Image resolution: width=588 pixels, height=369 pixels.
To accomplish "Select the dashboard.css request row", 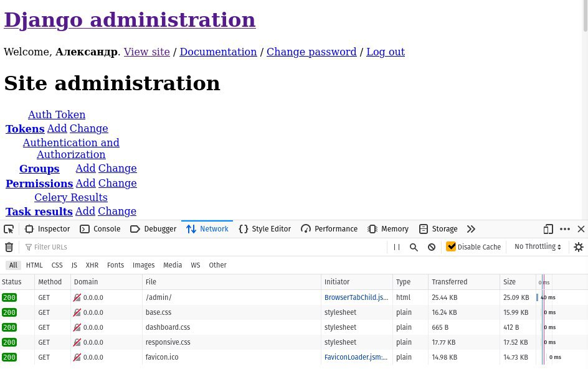I will [x=294, y=327].
